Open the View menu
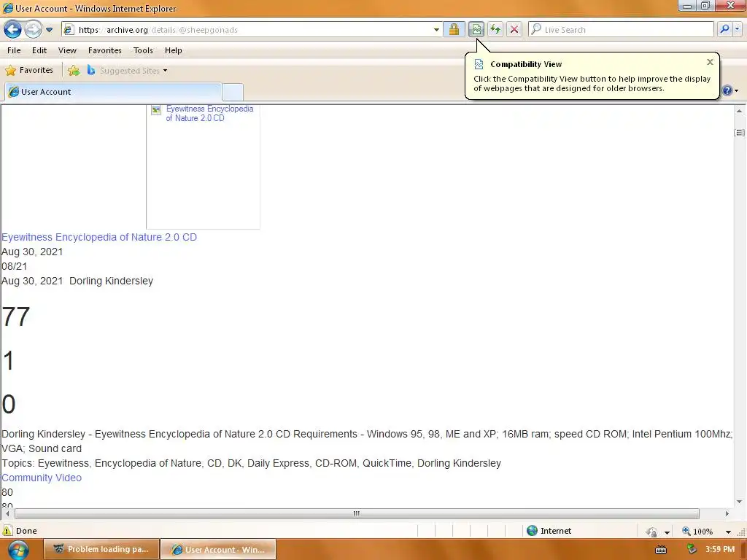The width and height of the screenshot is (747, 560). click(67, 50)
